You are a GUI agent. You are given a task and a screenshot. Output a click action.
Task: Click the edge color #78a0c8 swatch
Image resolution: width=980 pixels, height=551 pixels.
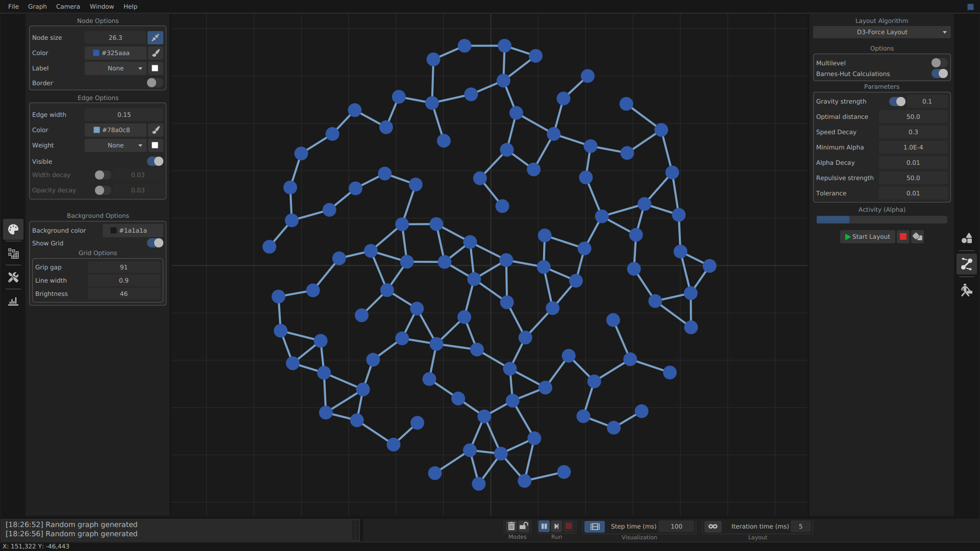point(96,130)
